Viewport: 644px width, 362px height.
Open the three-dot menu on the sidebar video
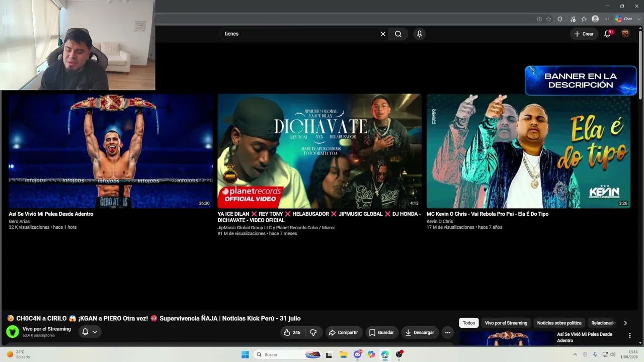[x=629, y=335]
